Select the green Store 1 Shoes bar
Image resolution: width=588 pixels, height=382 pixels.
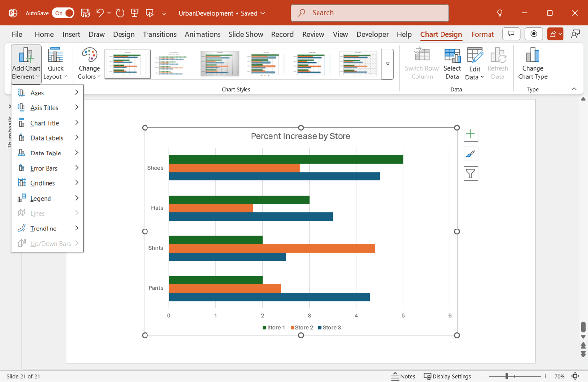286,159
